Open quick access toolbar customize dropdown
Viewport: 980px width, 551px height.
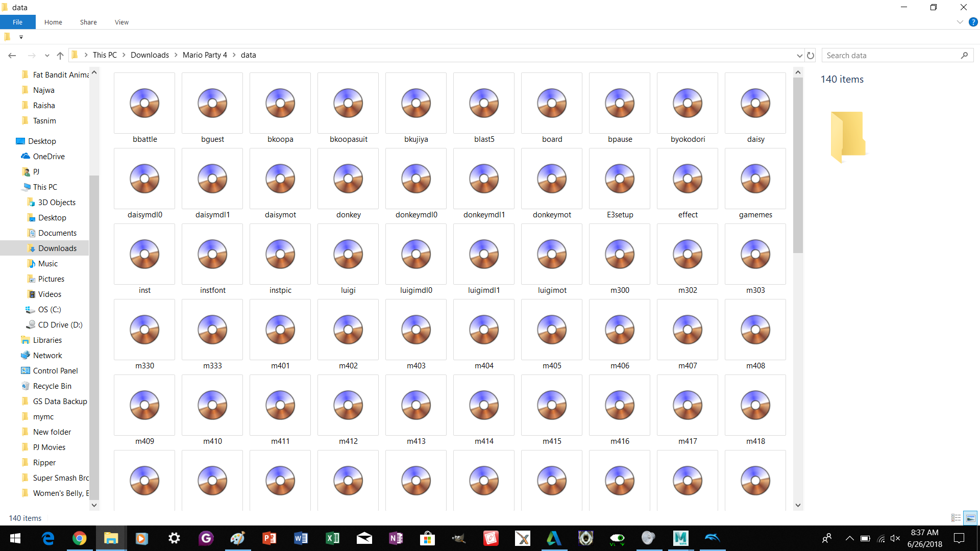(21, 37)
